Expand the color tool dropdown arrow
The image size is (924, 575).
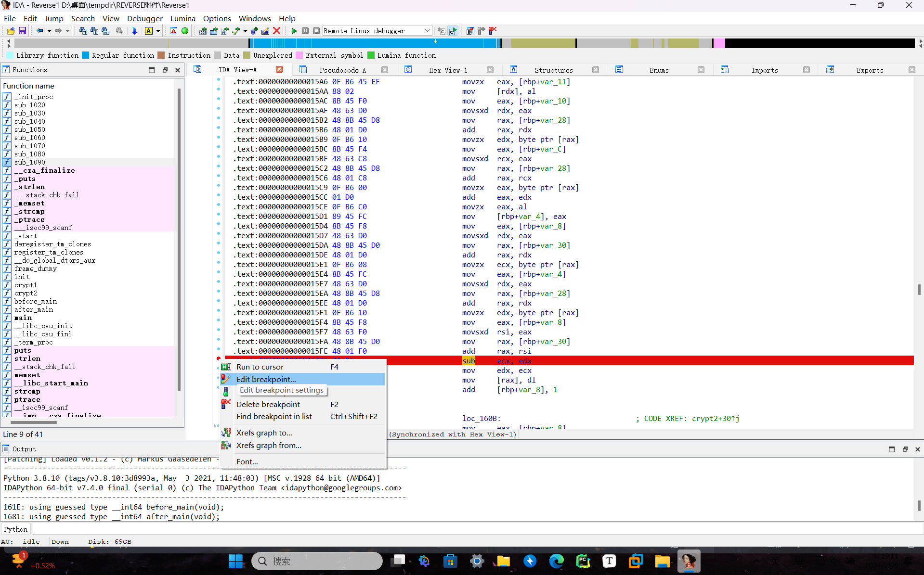pyautogui.click(x=158, y=31)
